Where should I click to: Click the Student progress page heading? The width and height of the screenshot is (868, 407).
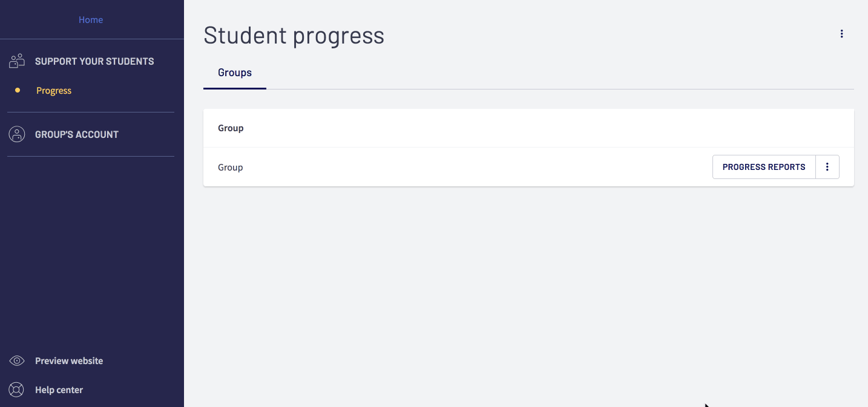pyautogui.click(x=294, y=36)
